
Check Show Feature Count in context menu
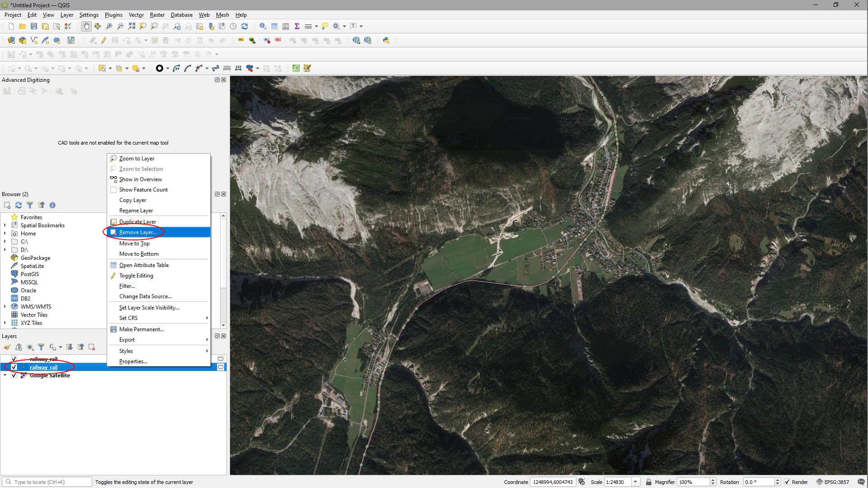[x=113, y=190]
